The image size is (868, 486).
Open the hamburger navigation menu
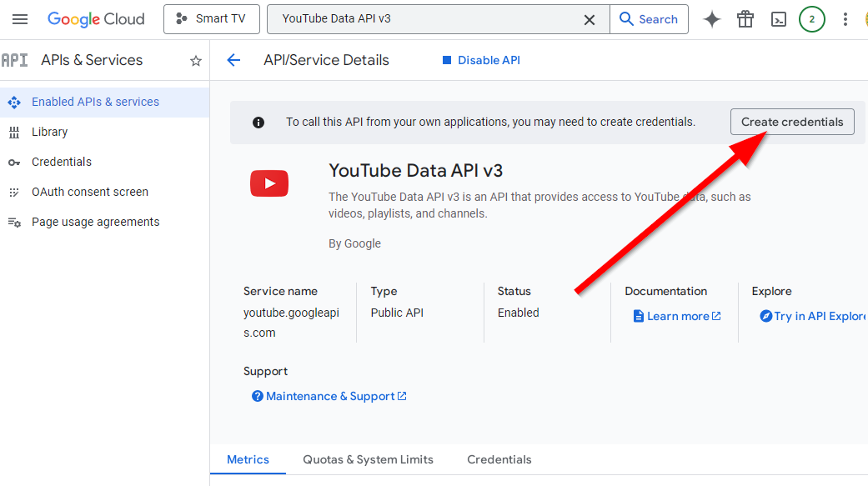click(20, 19)
